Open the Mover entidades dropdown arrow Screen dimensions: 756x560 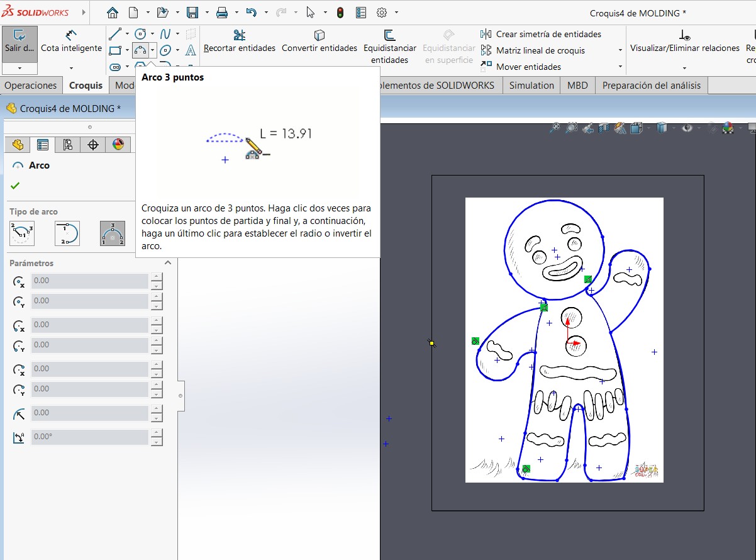(x=620, y=67)
